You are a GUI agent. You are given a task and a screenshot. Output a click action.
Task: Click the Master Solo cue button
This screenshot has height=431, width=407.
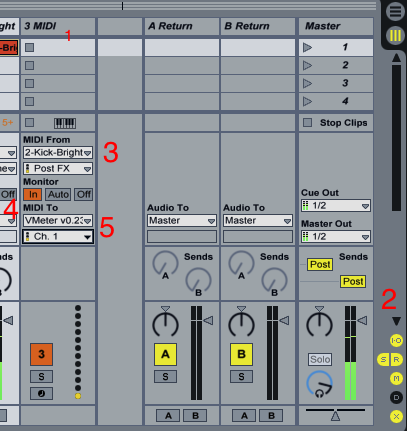point(320,359)
